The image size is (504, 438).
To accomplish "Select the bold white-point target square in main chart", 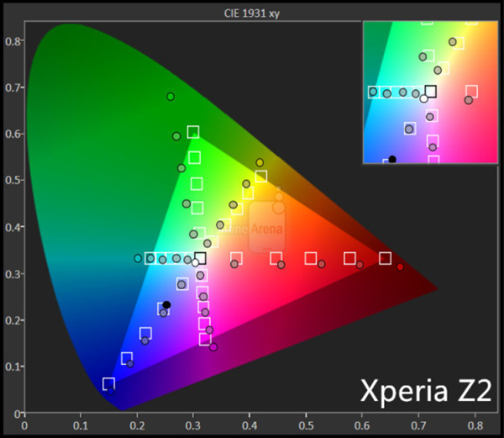I will 200,258.
